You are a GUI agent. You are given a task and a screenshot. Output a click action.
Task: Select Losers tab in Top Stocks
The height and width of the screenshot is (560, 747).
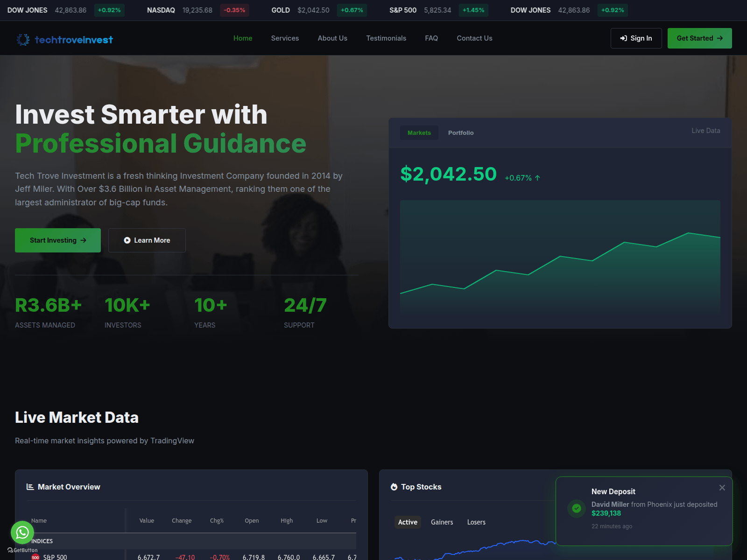[x=476, y=522]
